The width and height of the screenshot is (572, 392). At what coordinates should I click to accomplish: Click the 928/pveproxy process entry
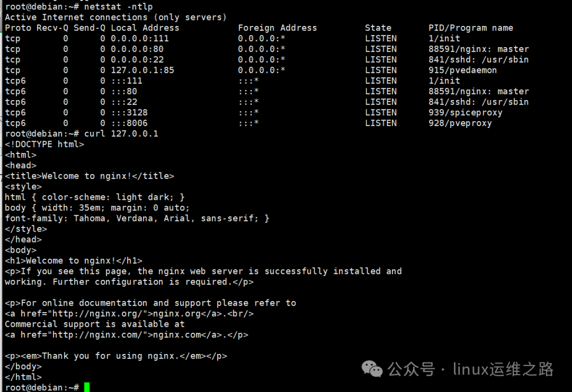[x=460, y=123]
